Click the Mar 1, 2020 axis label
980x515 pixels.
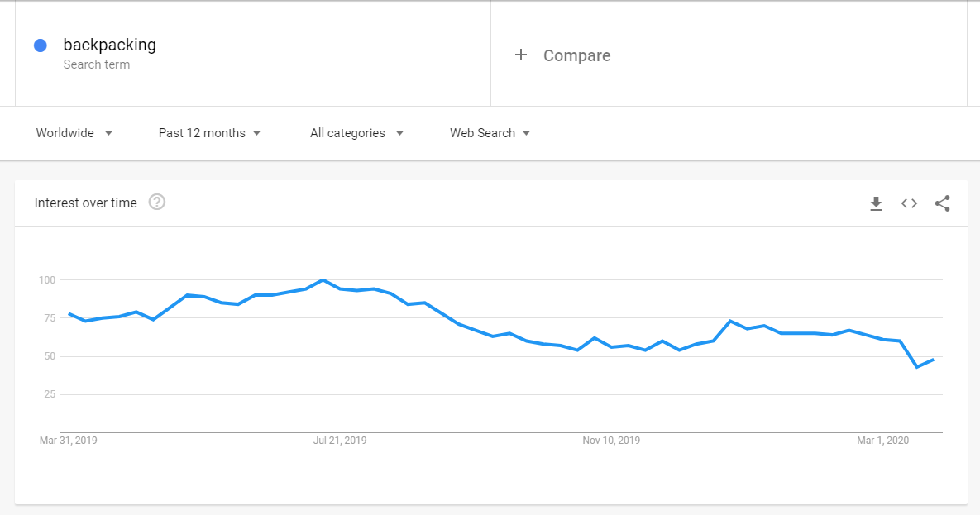[x=881, y=441]
